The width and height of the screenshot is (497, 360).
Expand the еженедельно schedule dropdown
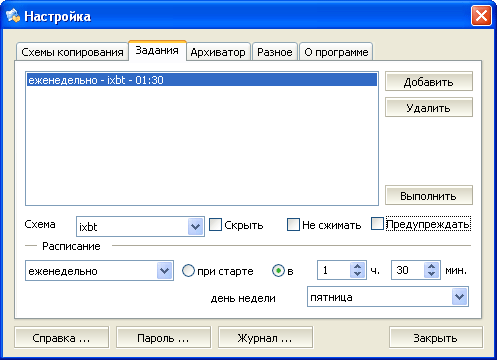99,270
